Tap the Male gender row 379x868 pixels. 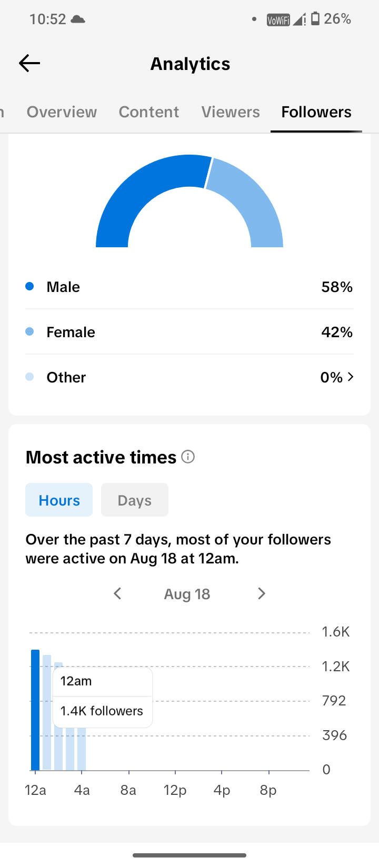(x=189, y=287)
